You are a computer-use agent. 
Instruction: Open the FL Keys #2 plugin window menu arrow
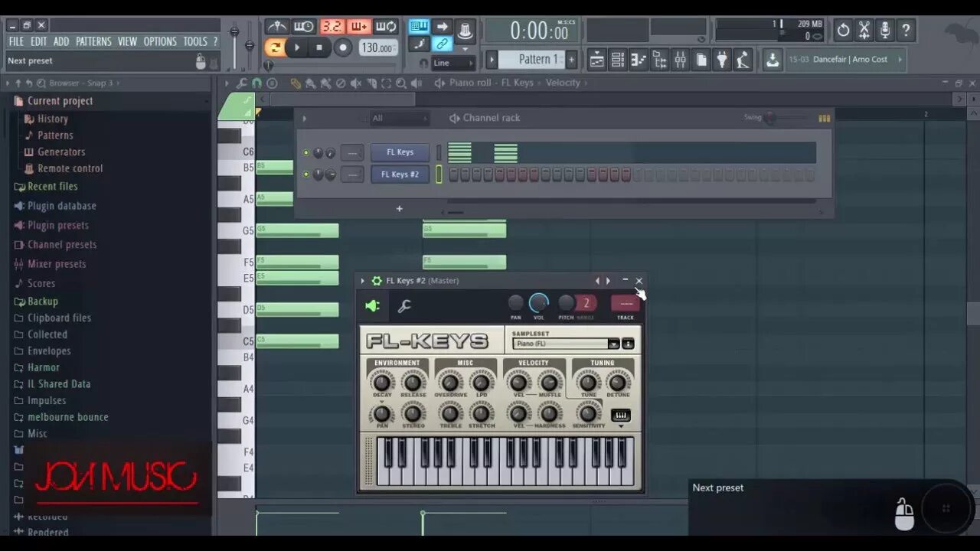point(363,281)
